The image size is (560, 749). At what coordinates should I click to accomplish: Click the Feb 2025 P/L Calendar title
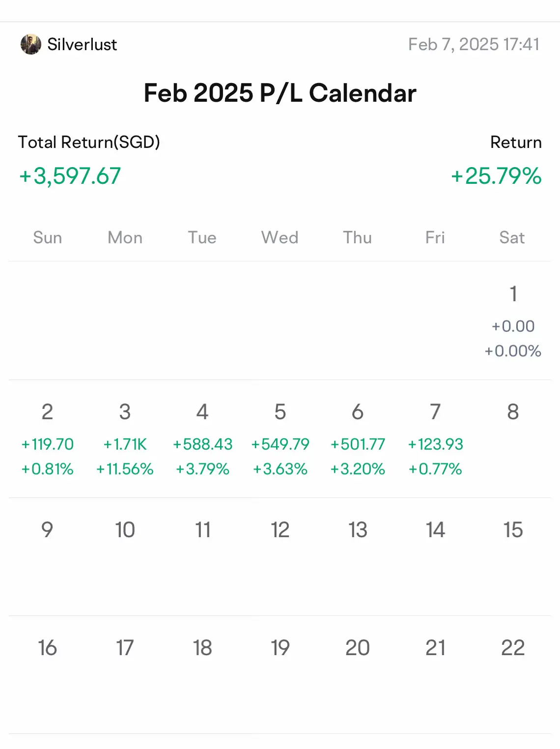pos(280,93)
